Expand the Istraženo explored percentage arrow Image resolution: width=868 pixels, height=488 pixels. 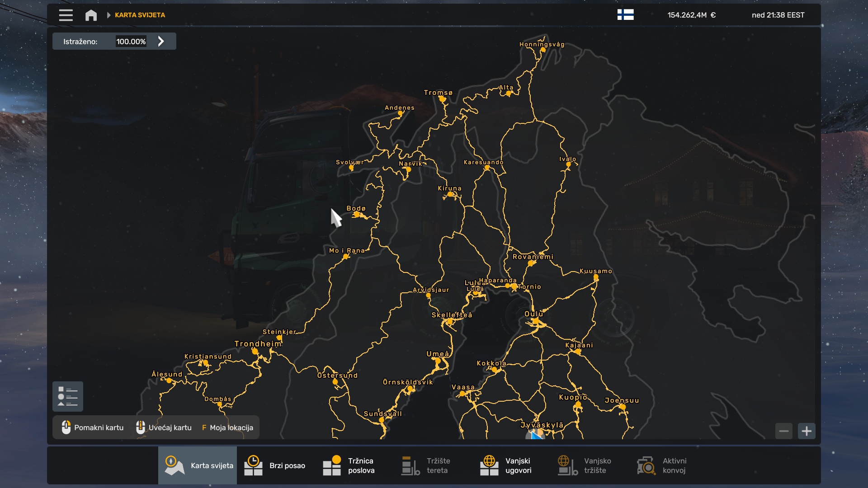[161, 42]
